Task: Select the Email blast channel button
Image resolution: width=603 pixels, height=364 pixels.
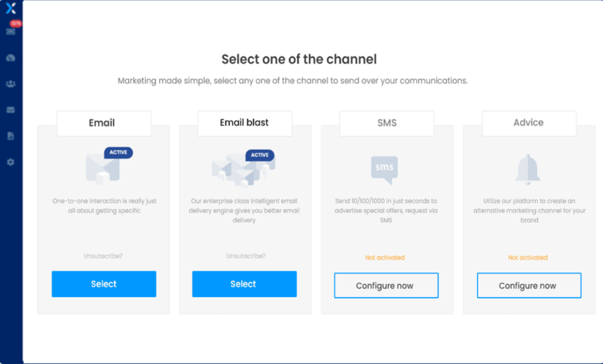Action: pos(244,284)
